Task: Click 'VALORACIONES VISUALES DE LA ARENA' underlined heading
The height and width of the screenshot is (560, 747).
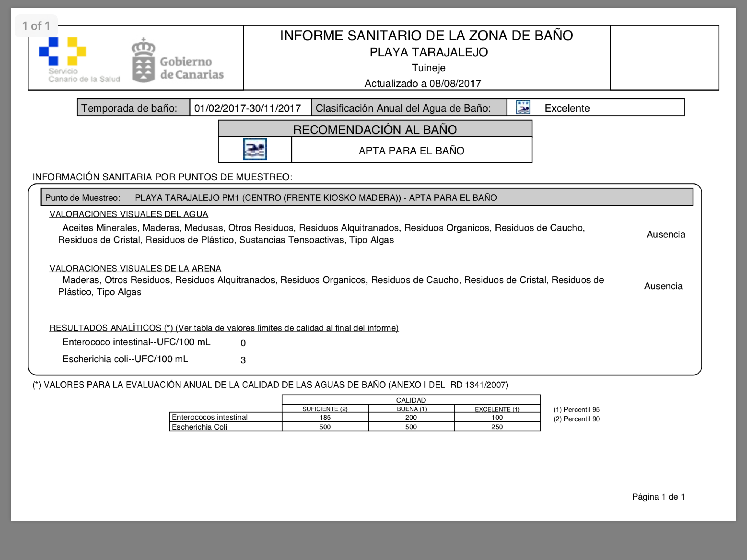Action: click(x=135, y=268)
